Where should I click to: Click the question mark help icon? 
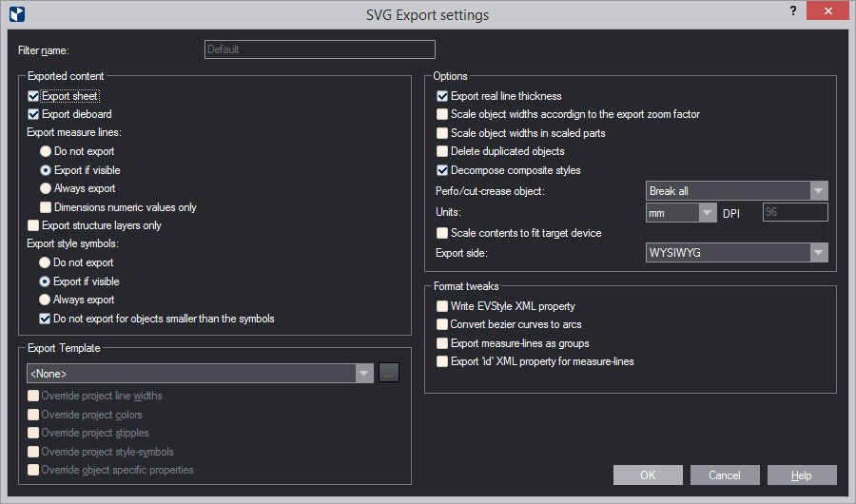point(792,10)
